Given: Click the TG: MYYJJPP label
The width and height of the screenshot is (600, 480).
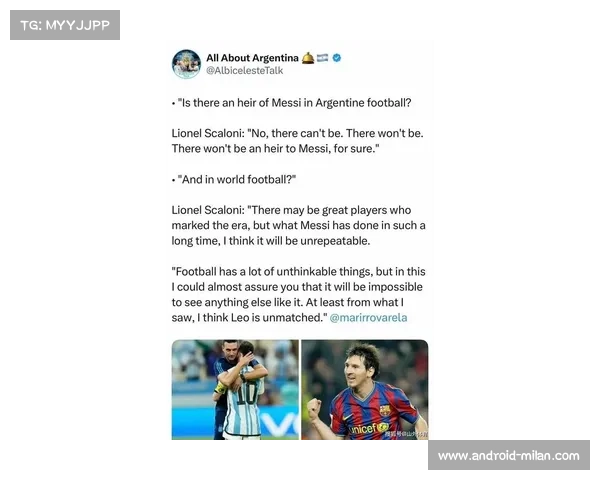Looking at the screenshot, I should (x=65, y=25).
